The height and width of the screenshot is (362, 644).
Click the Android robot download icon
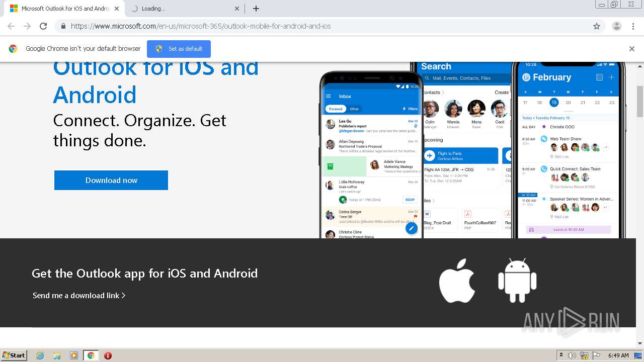click(x=517, y=280)
